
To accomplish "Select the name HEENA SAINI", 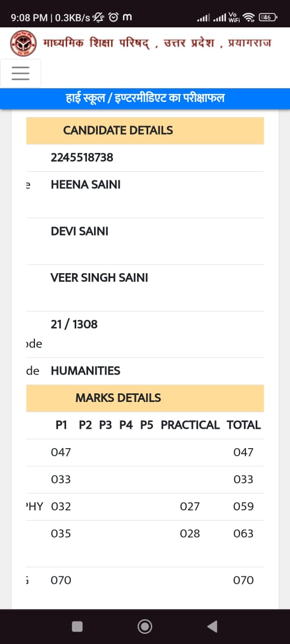I will 85,185.
